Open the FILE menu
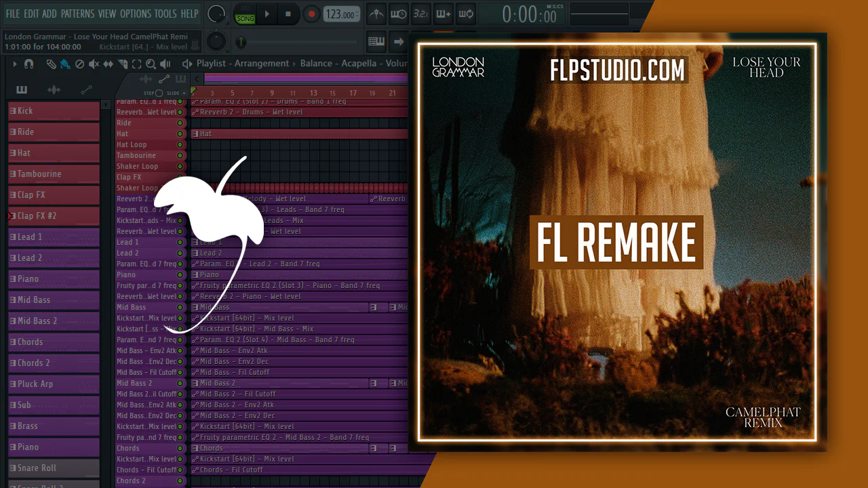 pos(12,14)
